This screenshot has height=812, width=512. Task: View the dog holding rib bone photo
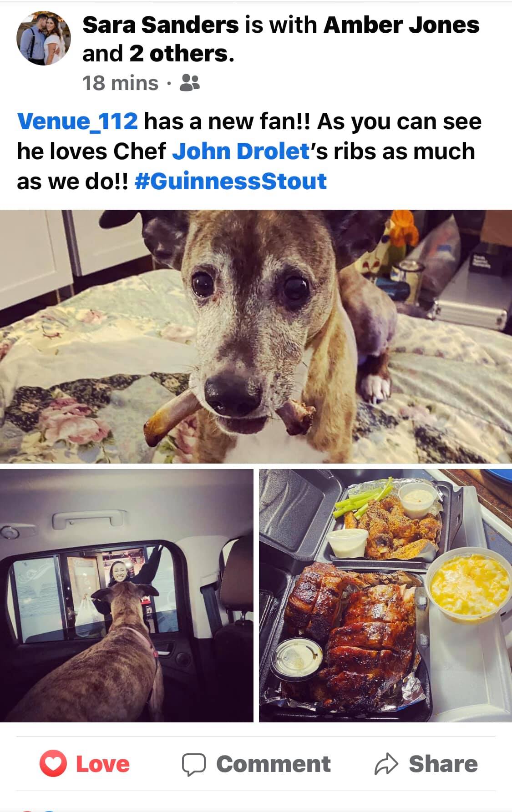256,336
